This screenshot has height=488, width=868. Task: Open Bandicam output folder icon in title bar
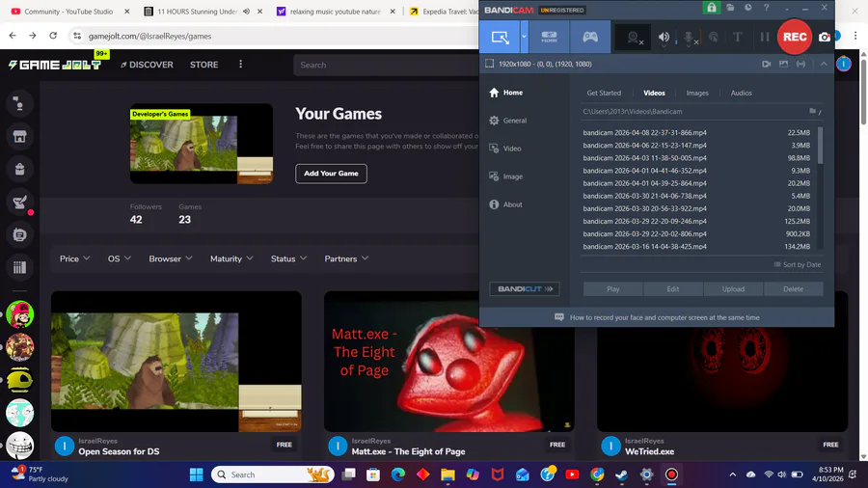(730, 8)
